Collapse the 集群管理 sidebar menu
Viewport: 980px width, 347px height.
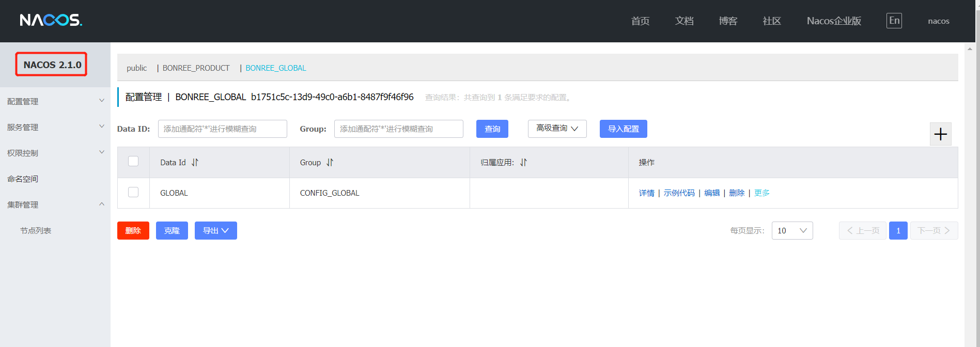55,204
